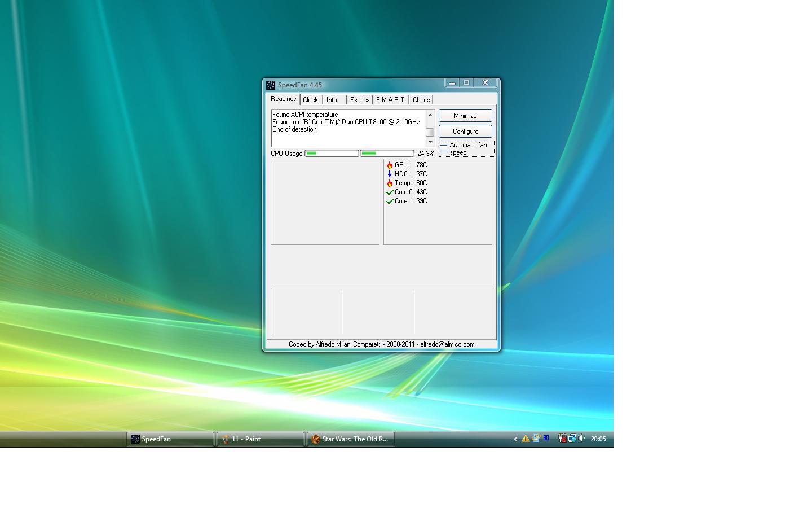Viewport: 812px width, 508px height.
Task: Click the 'Coded by Alfredo Milani Comparetti' status bar
Action: 382,344
